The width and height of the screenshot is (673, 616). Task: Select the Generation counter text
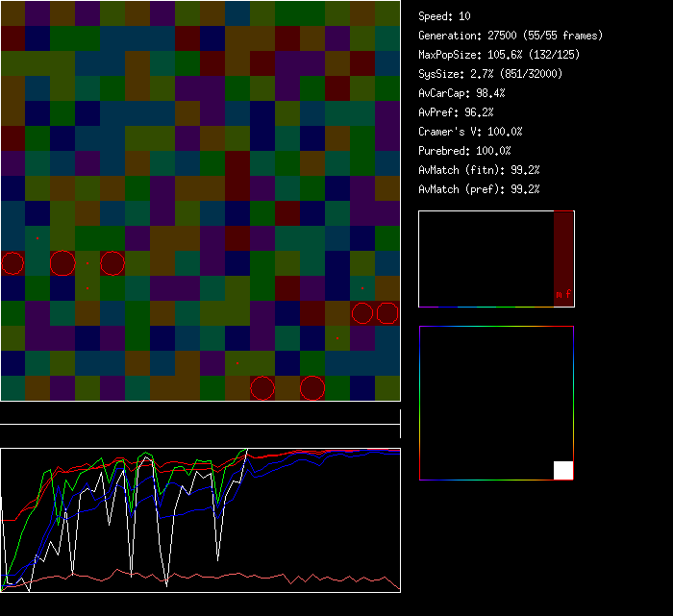(511, 36)
